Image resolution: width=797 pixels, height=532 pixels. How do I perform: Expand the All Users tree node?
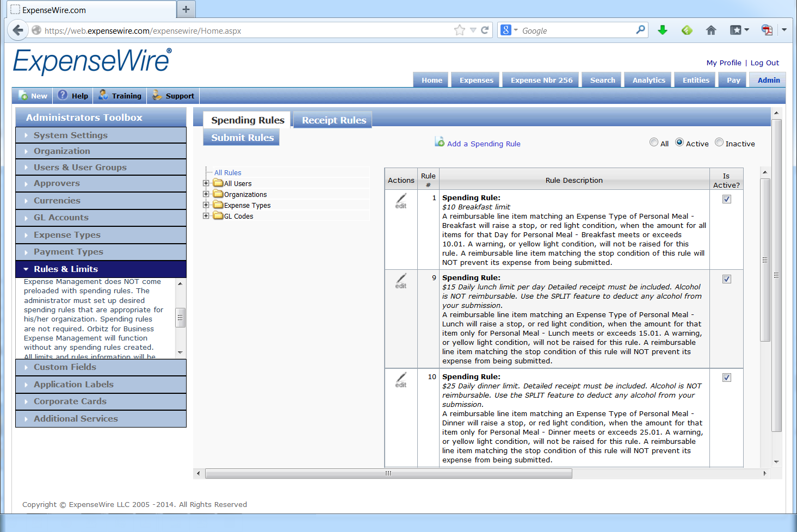[x=206, y=183]
